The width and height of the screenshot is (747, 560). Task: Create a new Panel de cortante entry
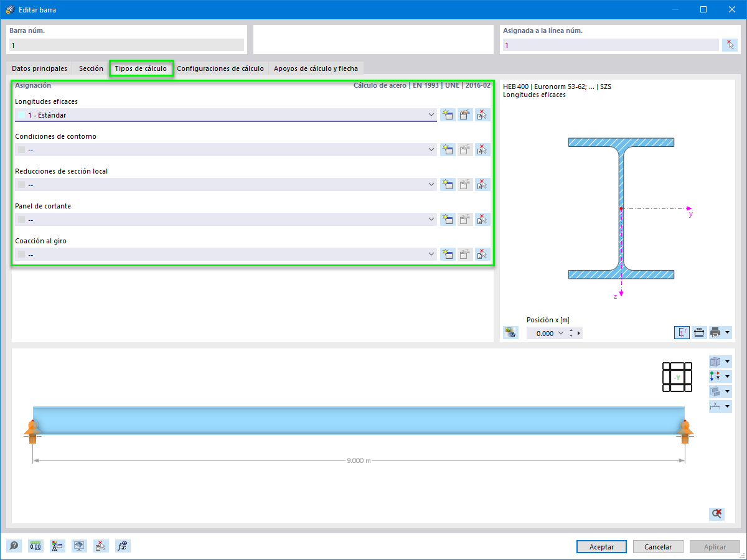(x=447, y=219)
